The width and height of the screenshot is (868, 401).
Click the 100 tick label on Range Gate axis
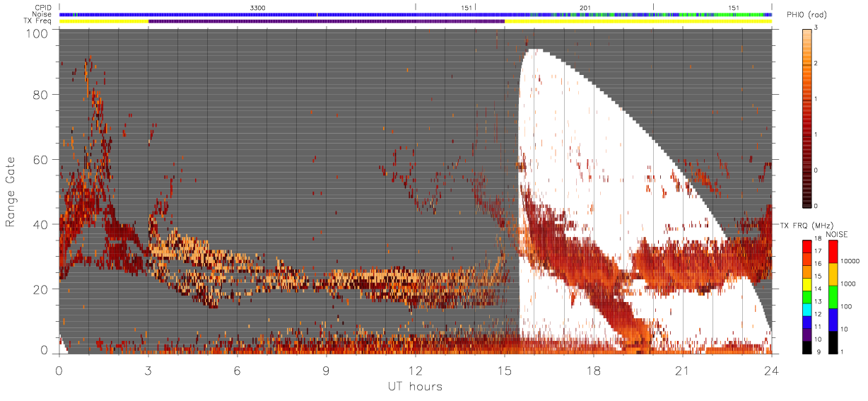point(38,33)
